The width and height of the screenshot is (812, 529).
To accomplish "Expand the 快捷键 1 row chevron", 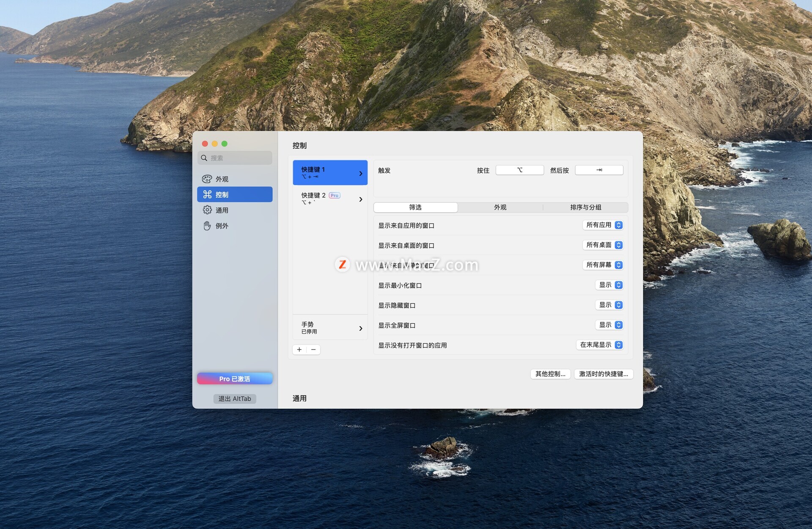I will click(361, 174).
